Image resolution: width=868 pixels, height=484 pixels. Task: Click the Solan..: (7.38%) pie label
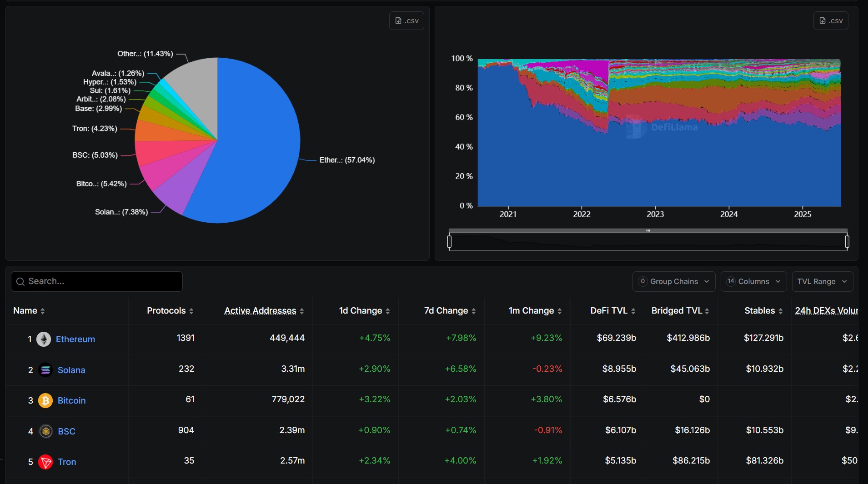(x=121, y=212)
